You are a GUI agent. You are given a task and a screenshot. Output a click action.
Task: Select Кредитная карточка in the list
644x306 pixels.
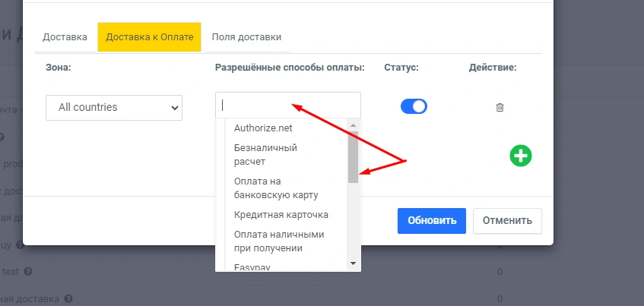pos(281,215)
